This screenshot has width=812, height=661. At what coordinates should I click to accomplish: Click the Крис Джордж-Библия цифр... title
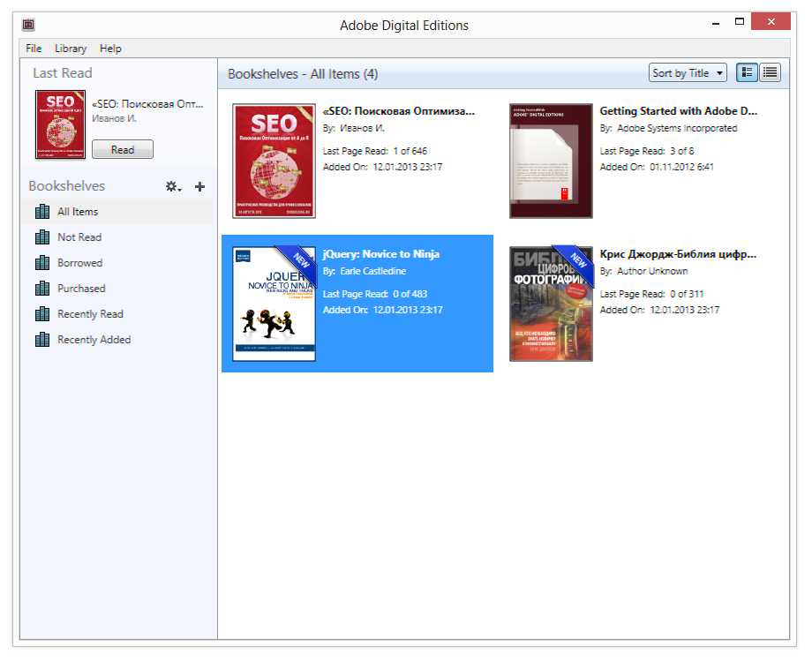[x=678, y=254]
